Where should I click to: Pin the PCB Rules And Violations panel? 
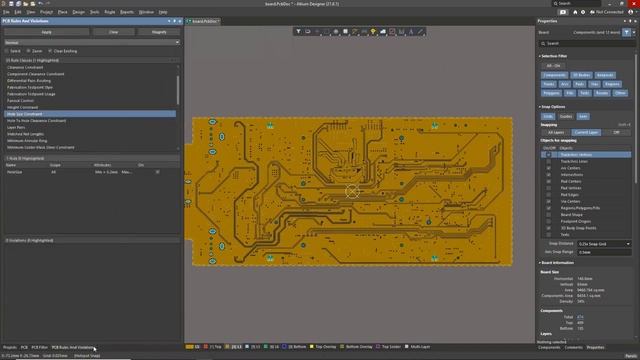pyautogui.click(x=174, y=21)
